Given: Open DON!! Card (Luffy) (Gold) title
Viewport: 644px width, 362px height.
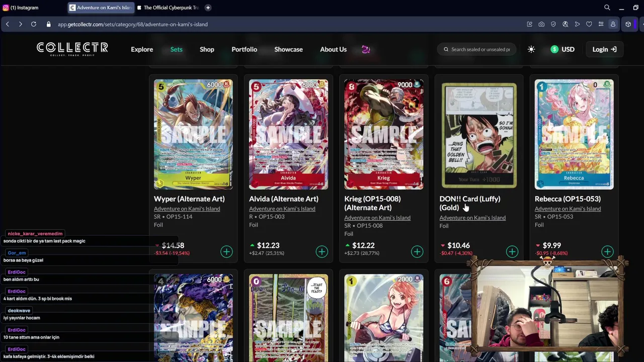Looking at the screenshot, I should tap(470, 203).
